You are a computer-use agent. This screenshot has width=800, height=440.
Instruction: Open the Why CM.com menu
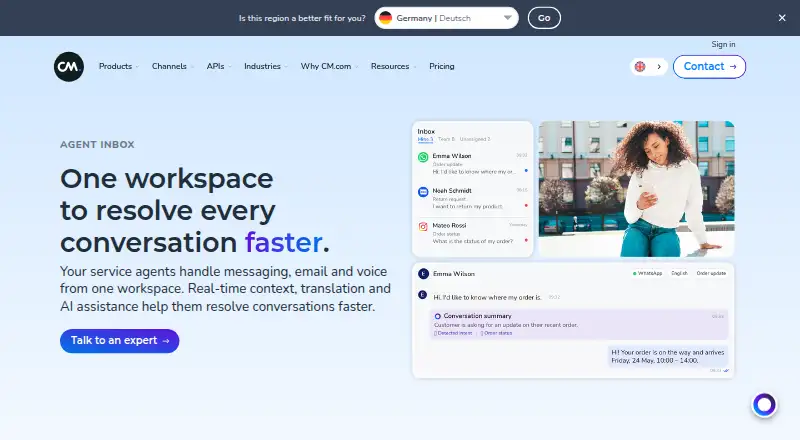(x=329, y=66)
